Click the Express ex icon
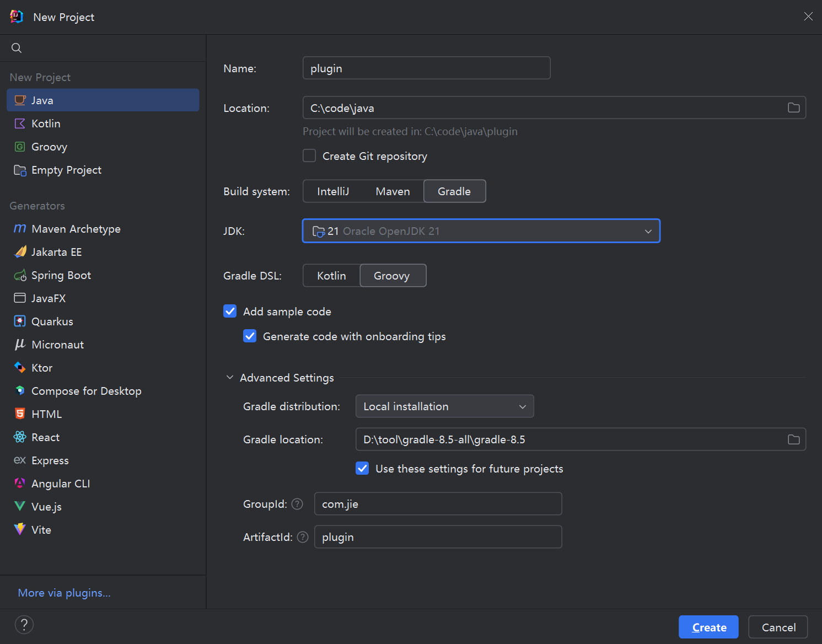The width and height of the screenshot is (822, 644). click(20, 460)
